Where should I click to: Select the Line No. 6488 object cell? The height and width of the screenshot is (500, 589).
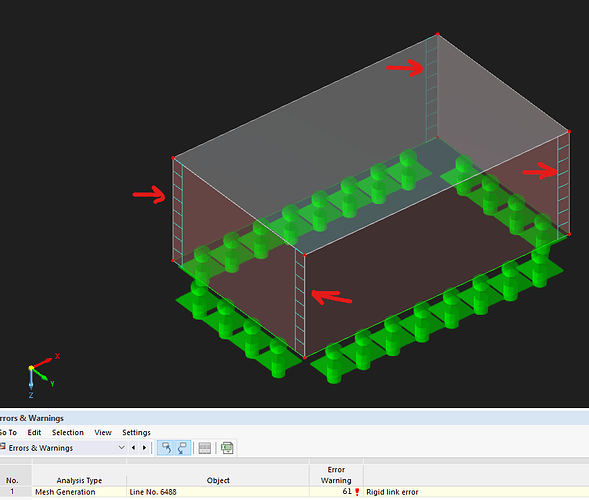[x=218, y=492]
